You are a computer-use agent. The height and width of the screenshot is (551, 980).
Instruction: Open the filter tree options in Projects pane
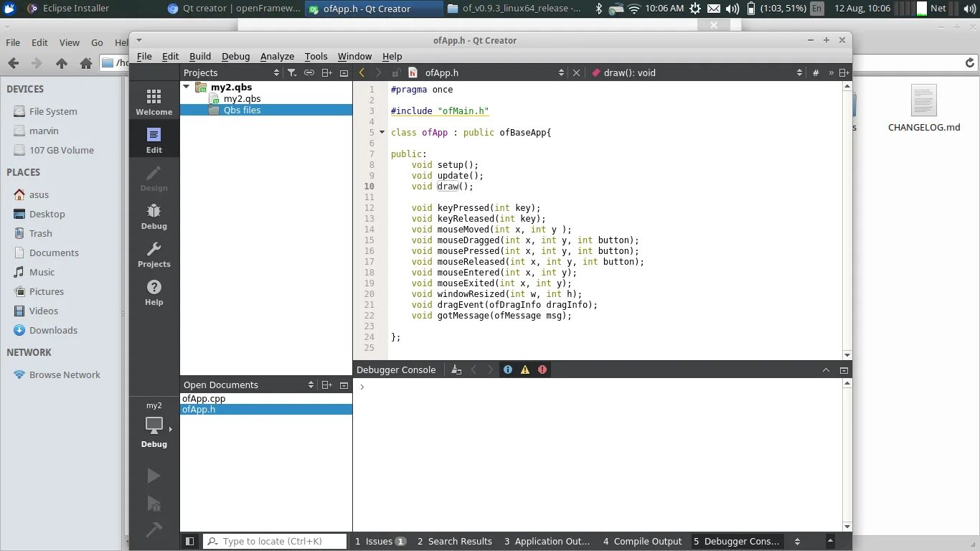pyautogui.click(x=292, y=72)
